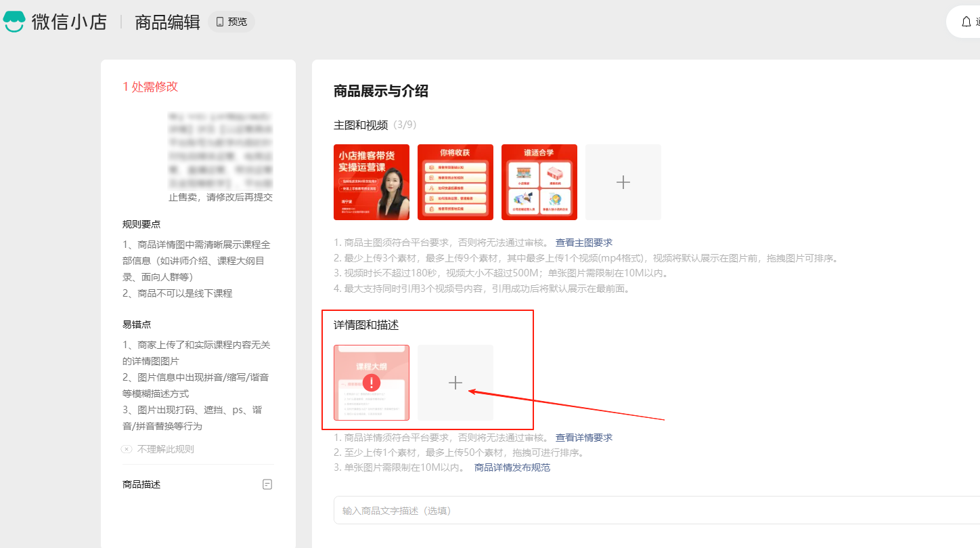Add a new detail image
Image resolution: width=980 pixels, height=548 pixels.
(x=455, y=383)
